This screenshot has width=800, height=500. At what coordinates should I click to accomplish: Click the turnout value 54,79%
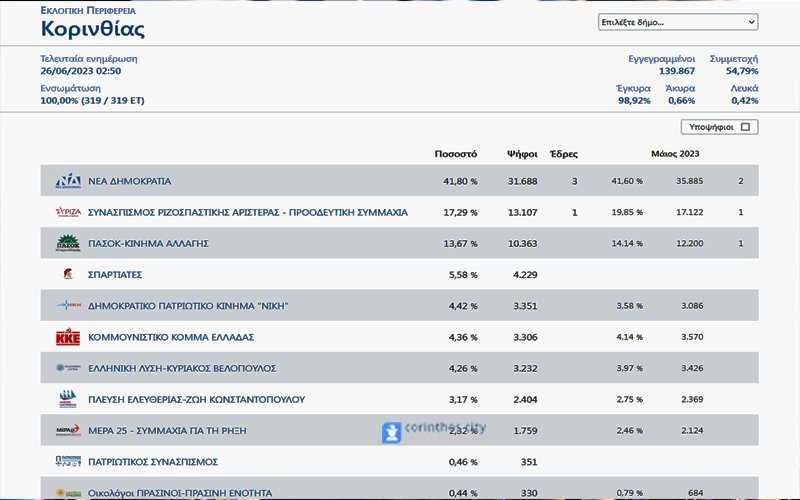pyautogui.click(x=742, y=71)
